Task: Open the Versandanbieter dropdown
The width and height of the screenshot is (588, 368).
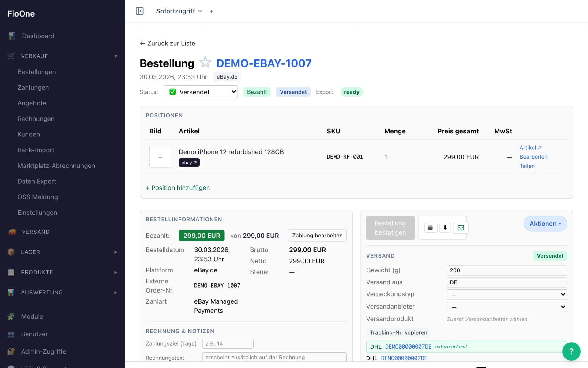Action: click(507, 307)
